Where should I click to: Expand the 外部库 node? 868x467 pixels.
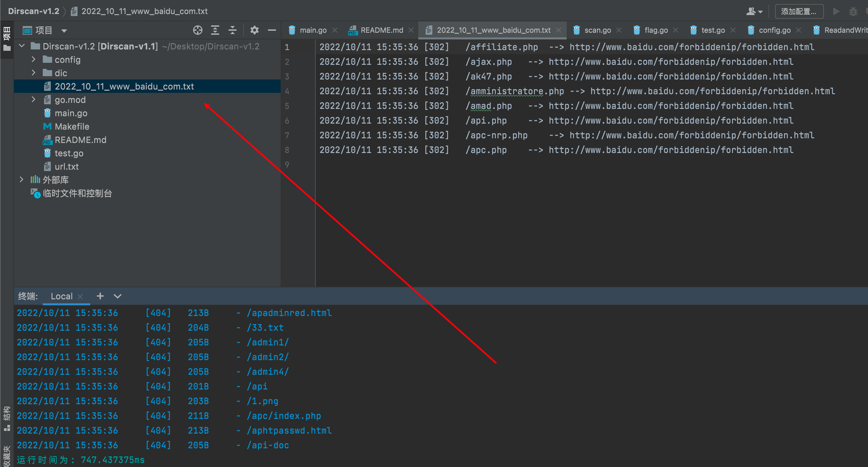click(22, 180)
